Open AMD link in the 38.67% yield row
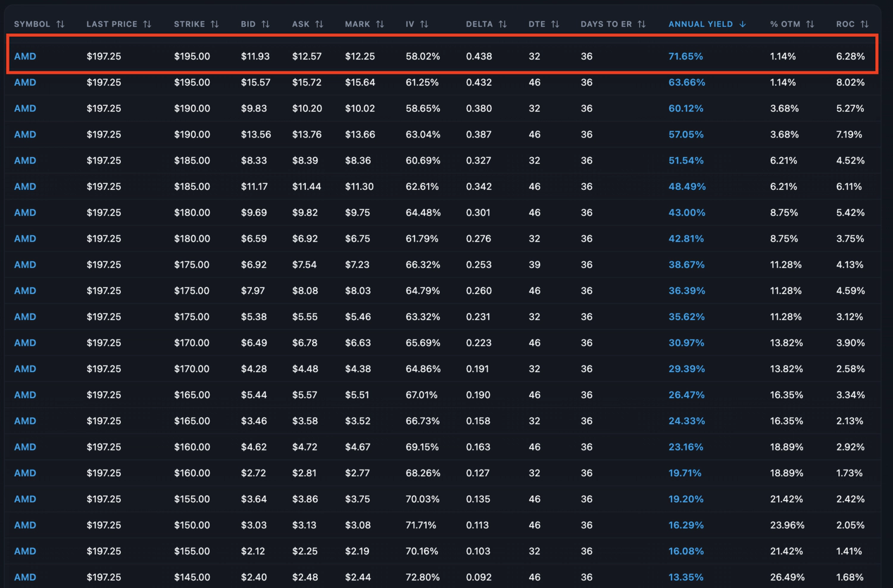 click(x=25, y=265)
